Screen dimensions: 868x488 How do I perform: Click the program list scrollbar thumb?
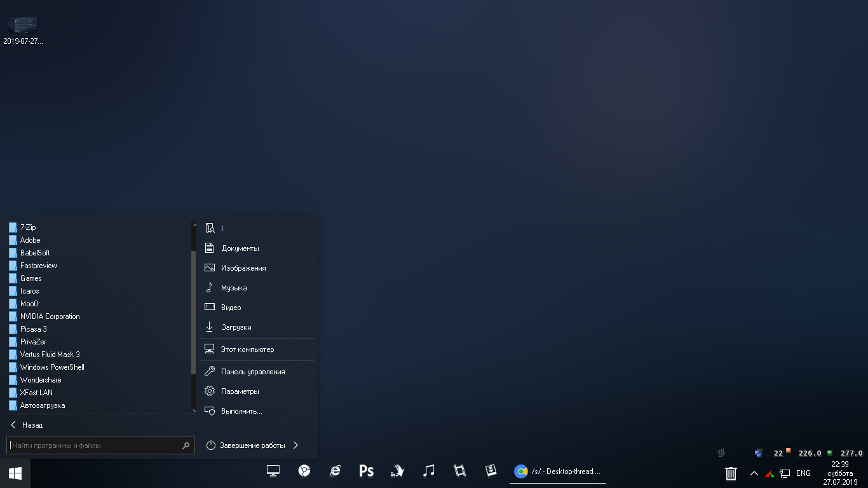coord(194,313)
